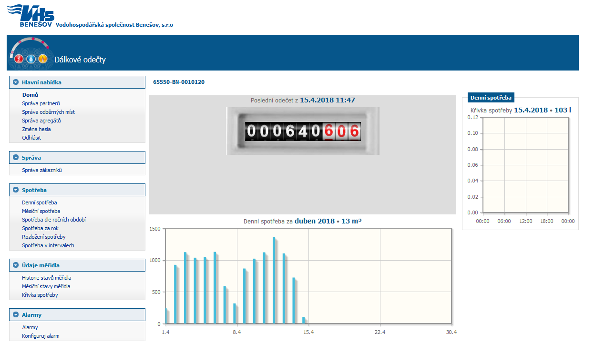Viewport: 605px width, 364px height.
Task: Collapse the Alarmy section arrow
Action: [16, 315]
